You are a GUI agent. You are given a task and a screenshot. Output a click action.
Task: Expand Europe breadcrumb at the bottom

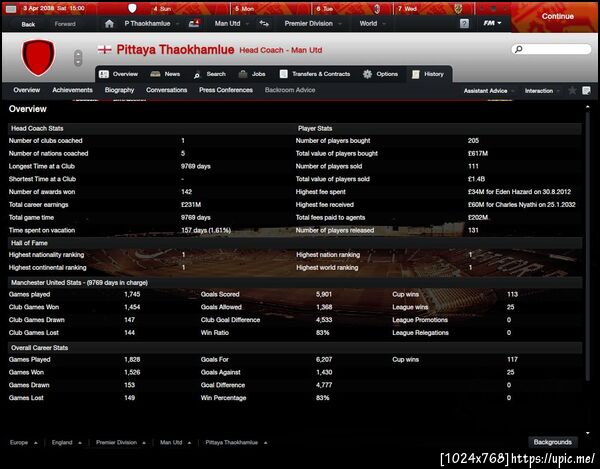(x=24, y=443)
